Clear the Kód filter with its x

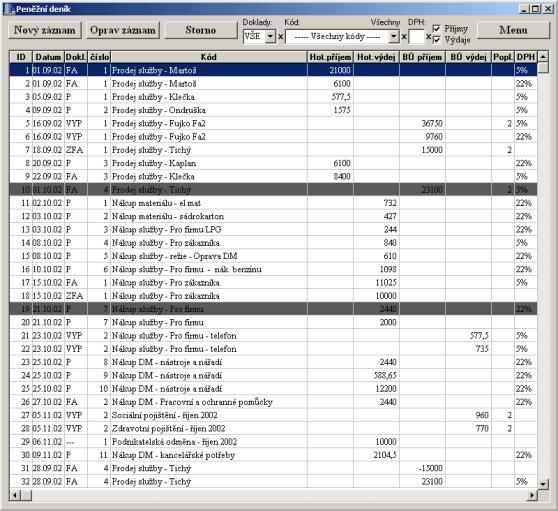(404, 37)
